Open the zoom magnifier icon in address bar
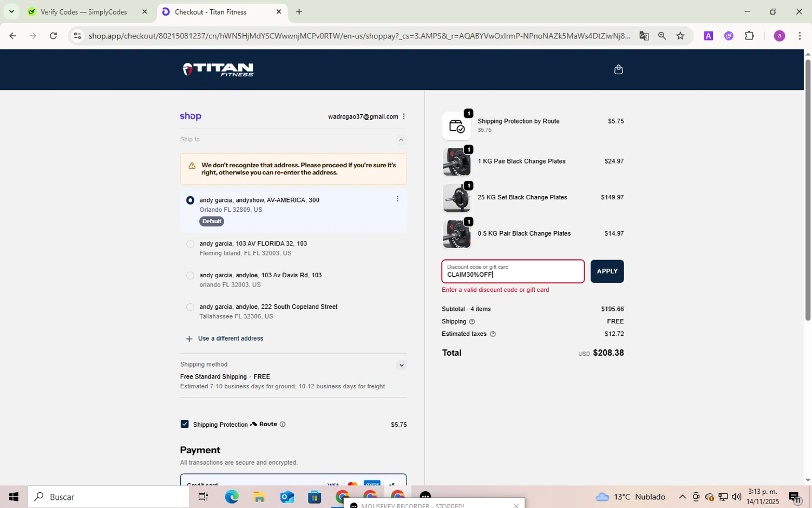Image resolution: width=812 pixels, height=508 pixels. (662, 36)
